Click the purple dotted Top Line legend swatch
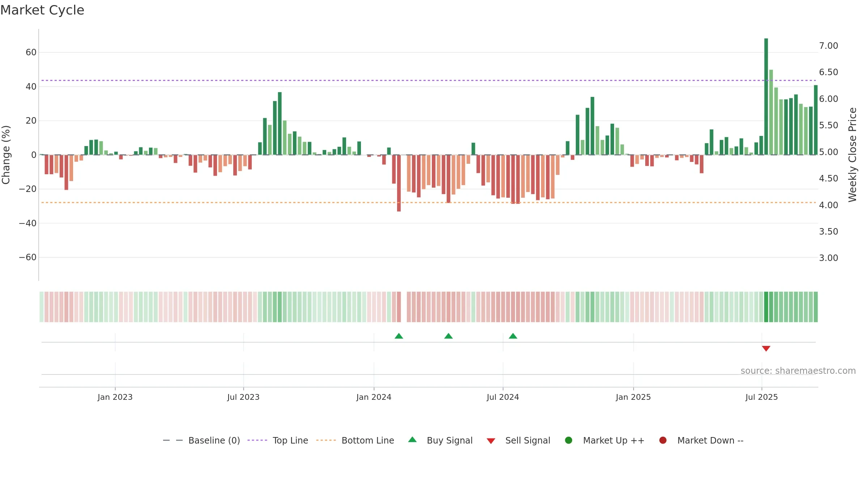868x488 pixels. (x=257, y=440)
